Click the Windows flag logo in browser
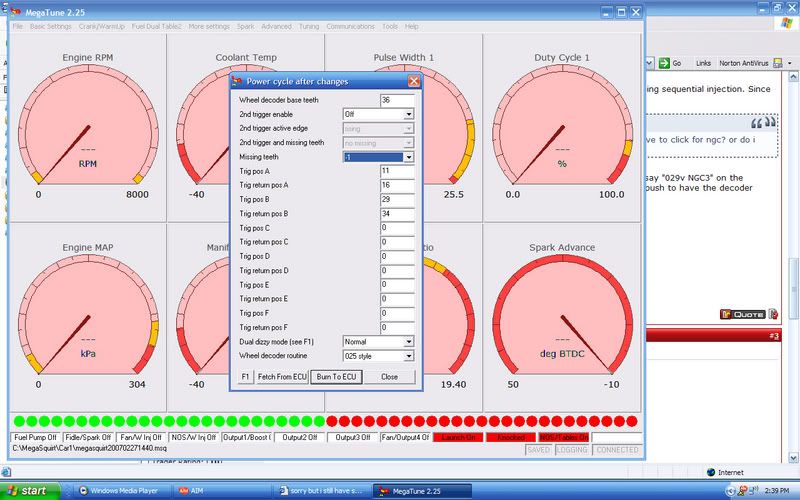 point(786,23)
